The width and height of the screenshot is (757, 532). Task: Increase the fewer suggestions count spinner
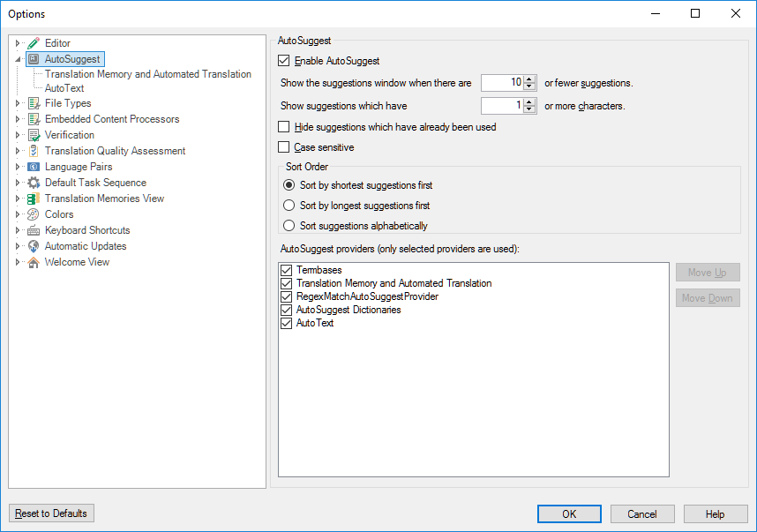(529, 79)
